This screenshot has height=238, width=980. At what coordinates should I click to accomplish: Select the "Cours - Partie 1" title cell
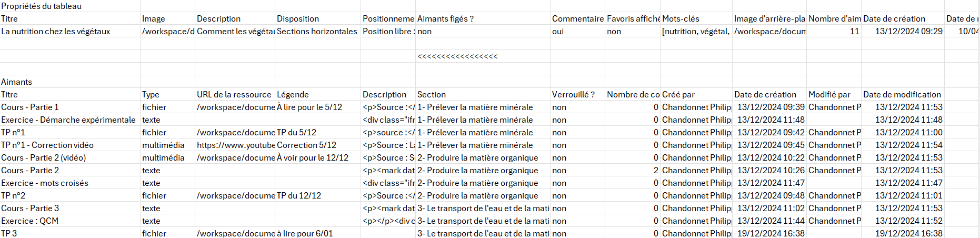30,107
